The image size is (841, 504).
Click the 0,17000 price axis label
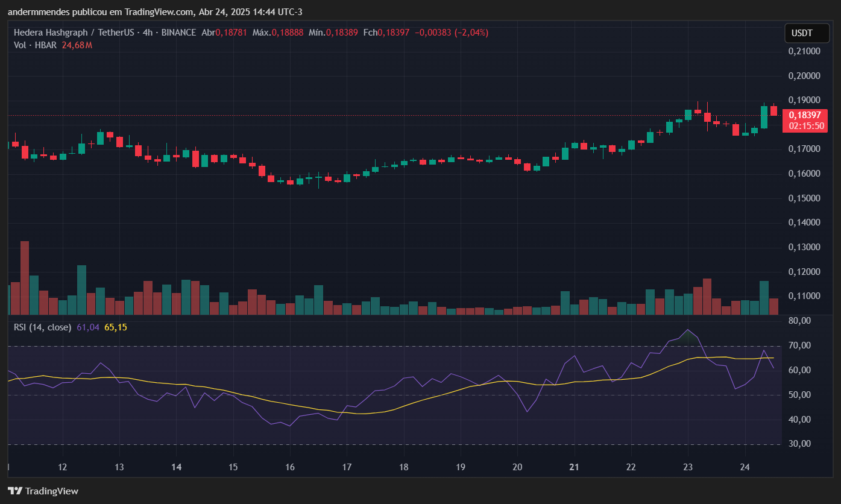click(x=804, y=149)
